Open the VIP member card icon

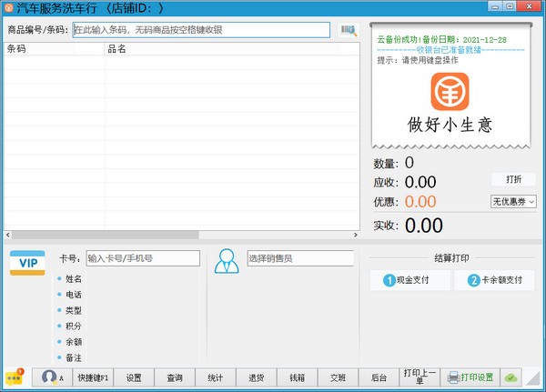click(x=27, y=263)
